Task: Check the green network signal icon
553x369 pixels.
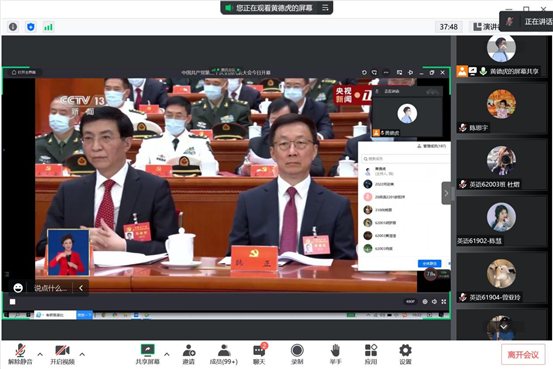Action: coord(48,27)
